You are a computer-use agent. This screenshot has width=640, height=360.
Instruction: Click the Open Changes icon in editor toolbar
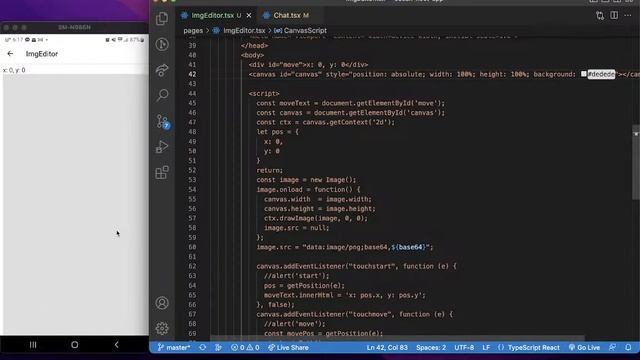600,16
